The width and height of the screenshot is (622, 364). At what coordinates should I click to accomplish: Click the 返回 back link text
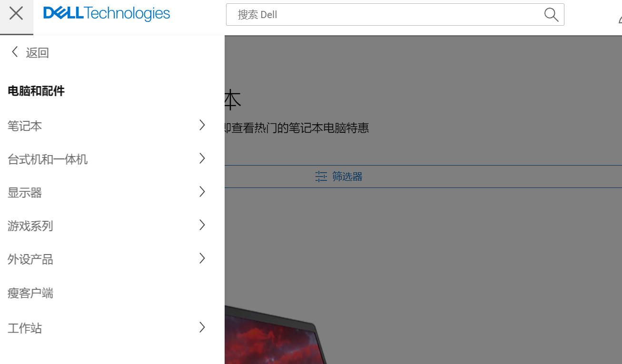tap(38, 53)
